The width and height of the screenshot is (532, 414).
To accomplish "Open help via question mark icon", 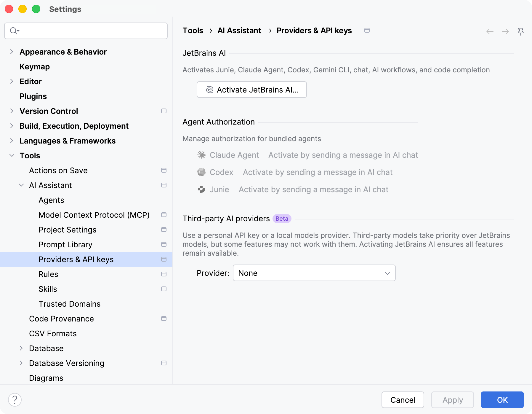I will (15, 400).
